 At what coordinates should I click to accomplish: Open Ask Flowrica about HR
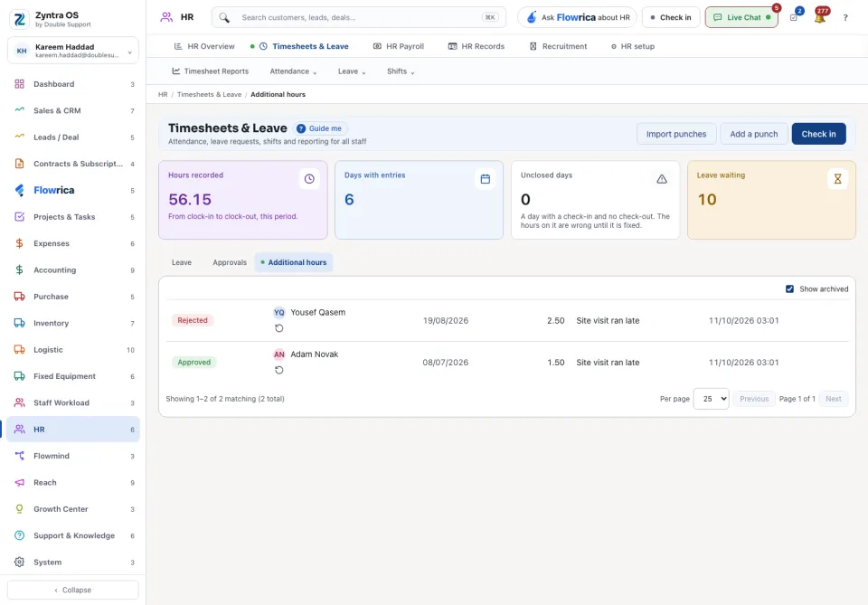point(578,18)
